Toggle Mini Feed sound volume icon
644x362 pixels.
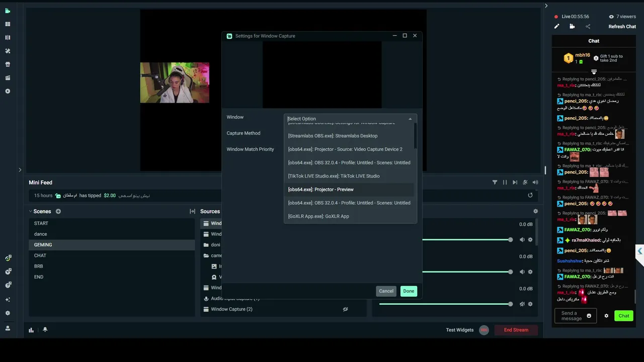click(x=535, y=183)
